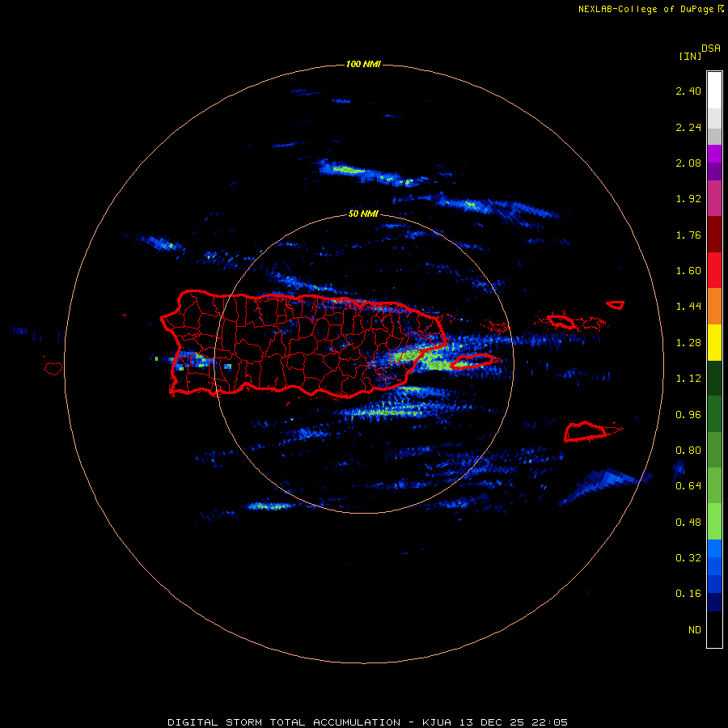Click the 0.96 legend value
Image resolution: width=728 pixels, height=728 pixels.
(688, 415)
